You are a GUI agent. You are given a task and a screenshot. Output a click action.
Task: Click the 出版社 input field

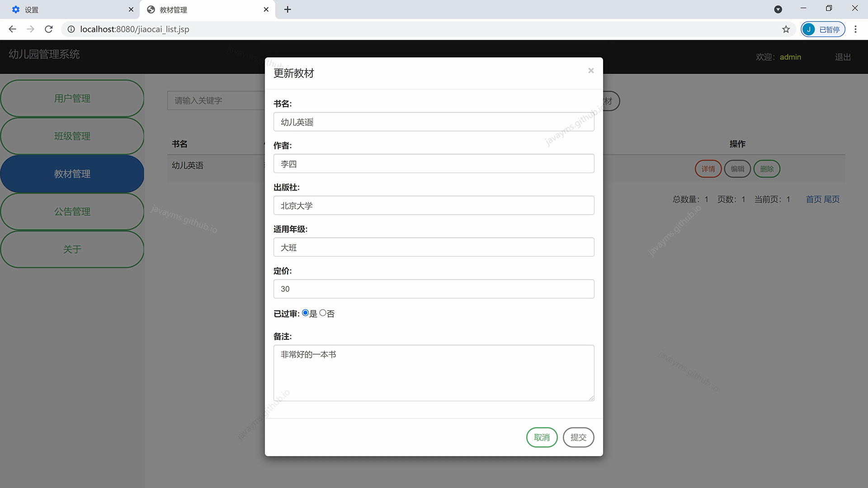coord(433,206)
